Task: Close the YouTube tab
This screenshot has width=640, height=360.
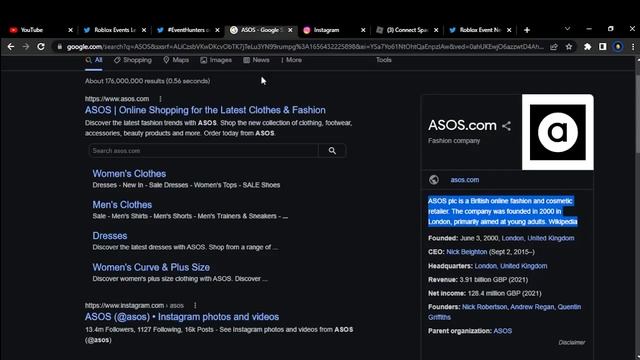Action: (70, 30)
